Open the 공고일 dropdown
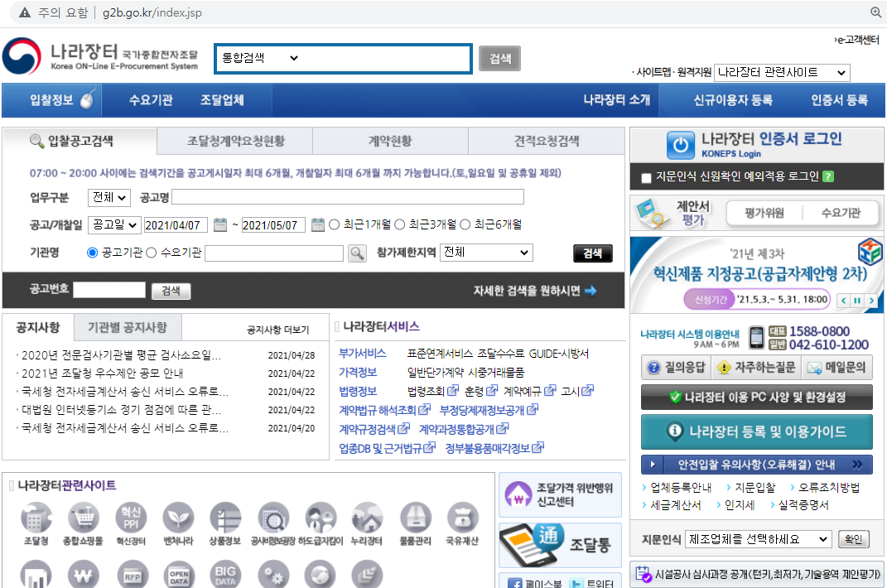 (x=114, y=224)
